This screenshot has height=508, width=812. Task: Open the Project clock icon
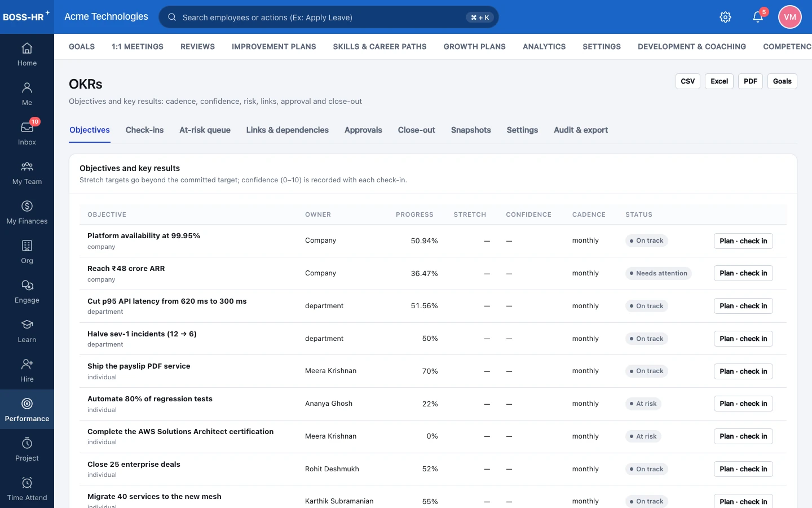pos(27,443)
